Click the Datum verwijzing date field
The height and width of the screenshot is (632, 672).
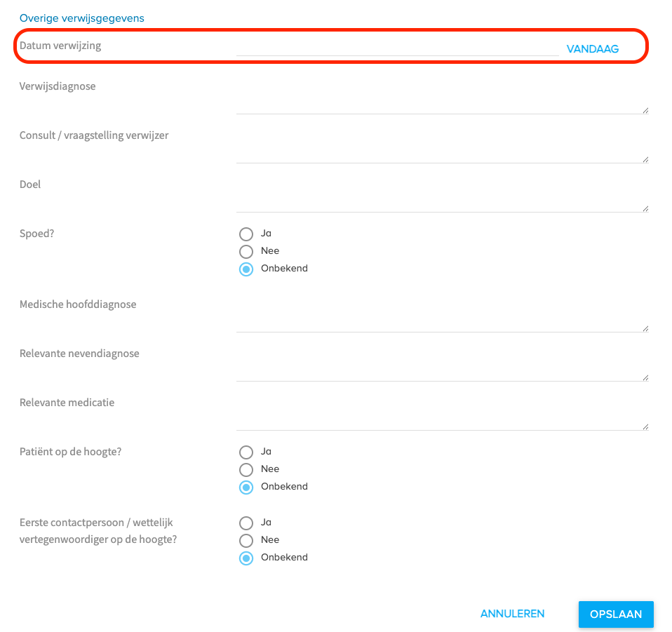pos(397,48)
